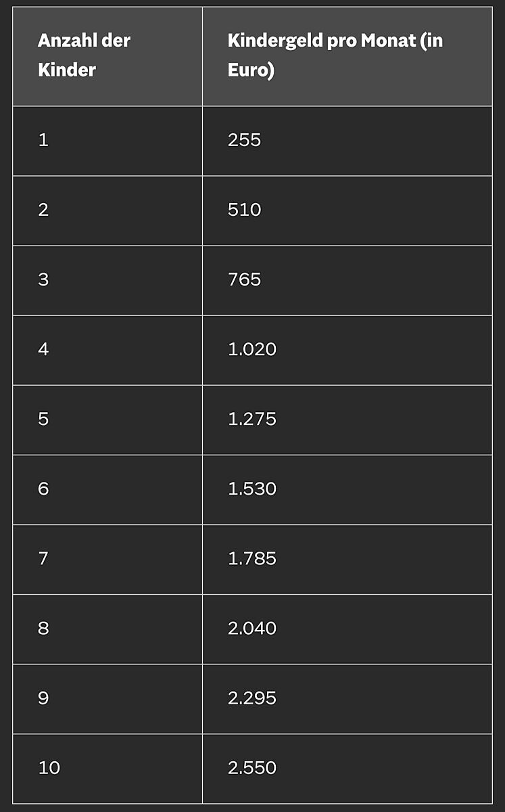This screenshot has width=505, height=812.
Task: Click the 1.530 amount cell
Action: (x=252, y=489)
